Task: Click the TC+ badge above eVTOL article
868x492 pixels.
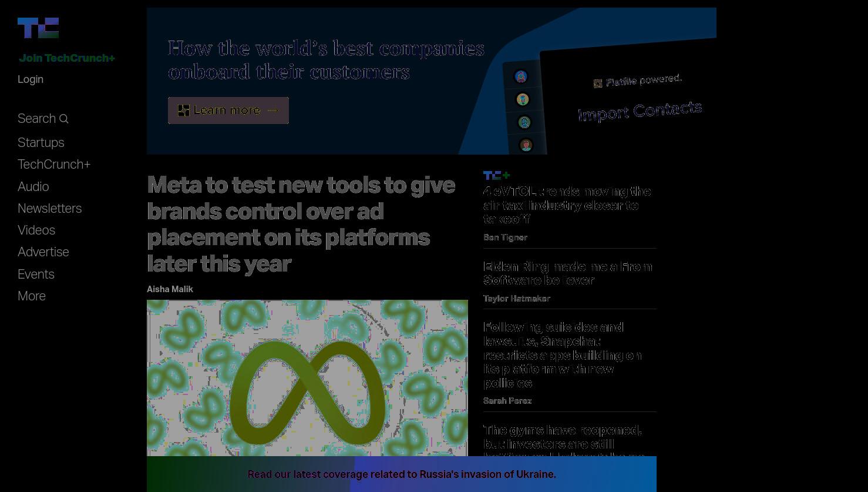Action: click(496, 175)
